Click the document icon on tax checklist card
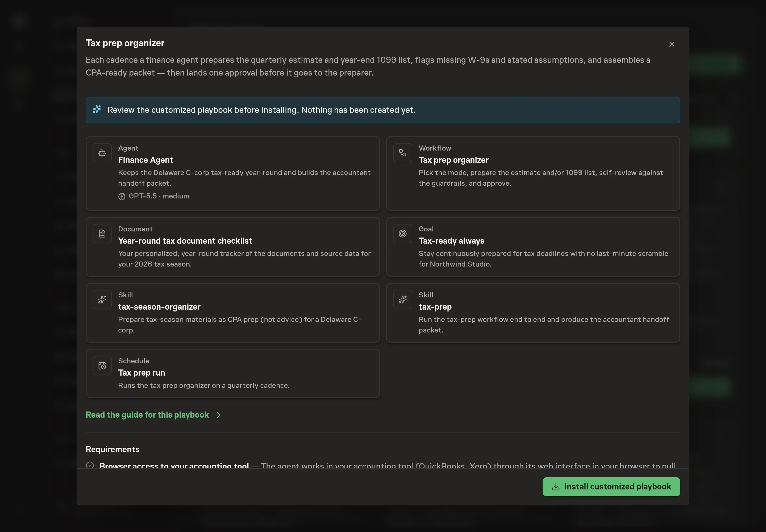 [x=102, y=234]
